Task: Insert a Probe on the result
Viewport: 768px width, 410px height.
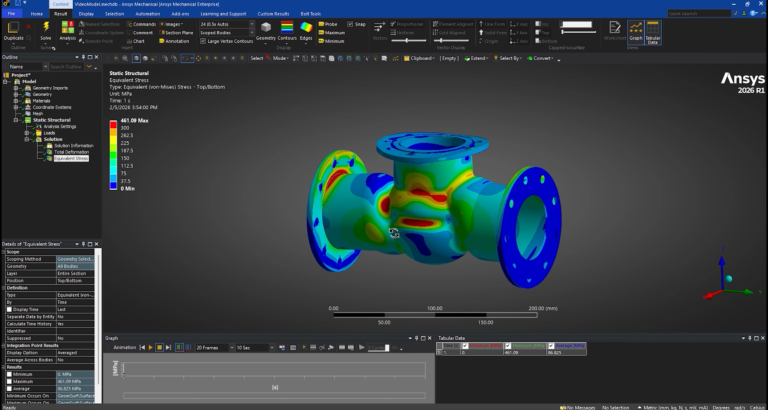Action: (x=328, y=24)
